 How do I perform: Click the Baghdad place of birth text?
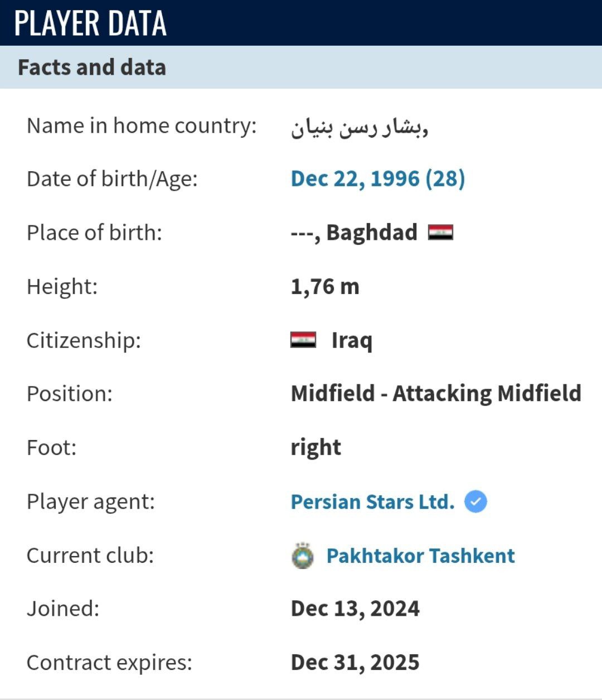coord(372,232)
